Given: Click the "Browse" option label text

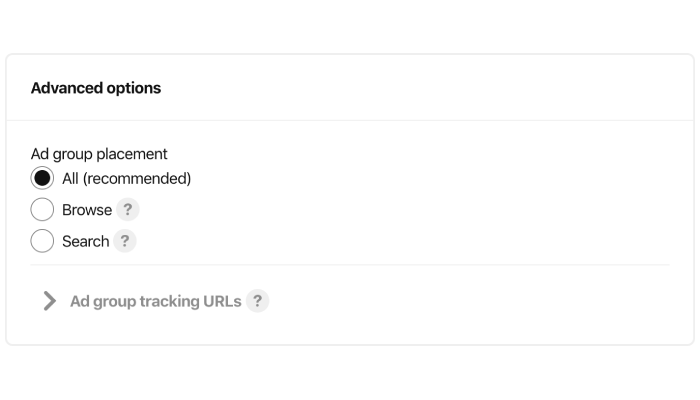Looking at the screenshot, I should coord(87,210).
